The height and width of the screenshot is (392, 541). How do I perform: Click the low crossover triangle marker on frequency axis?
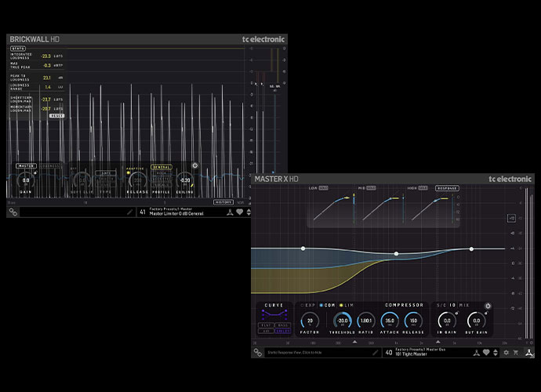pyautogui.click(x=354, y=342)
